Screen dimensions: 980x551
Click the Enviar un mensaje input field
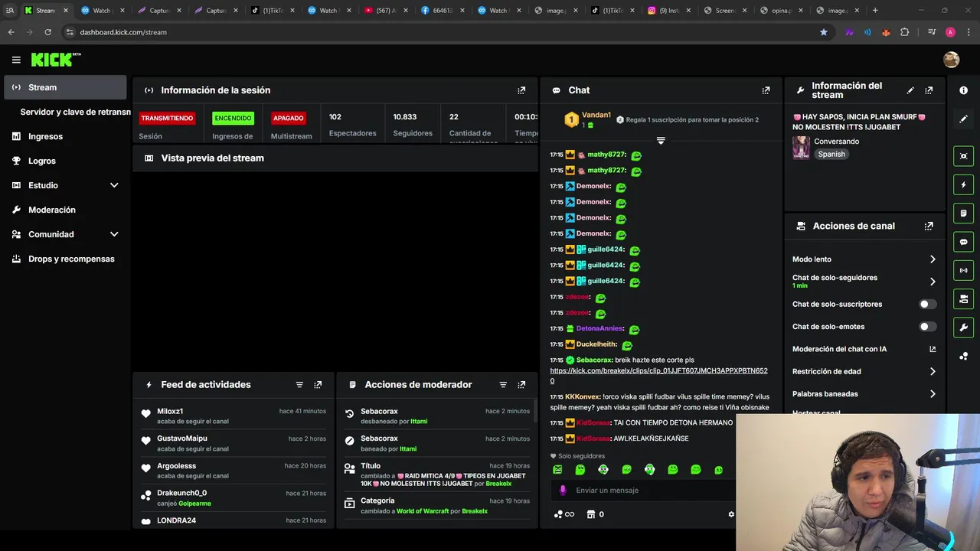[643, 491]
